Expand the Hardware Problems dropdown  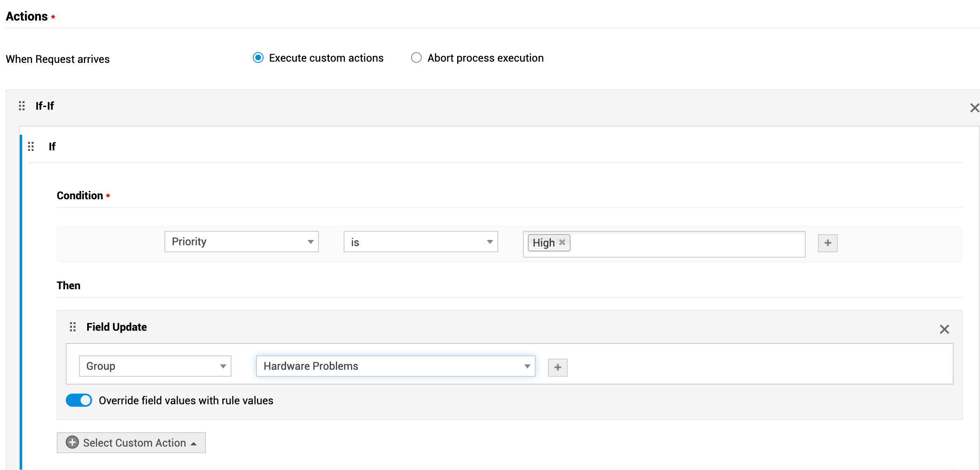pyautogui.click(x=395, y=366)
